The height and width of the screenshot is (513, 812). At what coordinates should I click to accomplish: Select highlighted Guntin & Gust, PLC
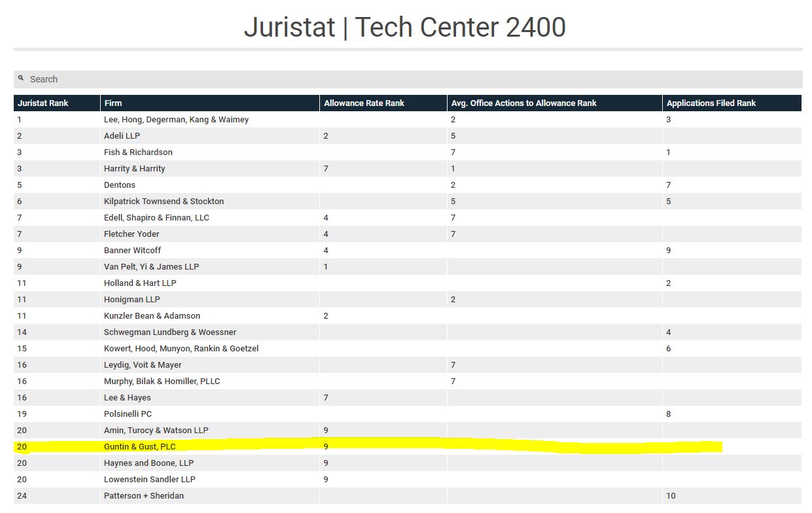139,447
